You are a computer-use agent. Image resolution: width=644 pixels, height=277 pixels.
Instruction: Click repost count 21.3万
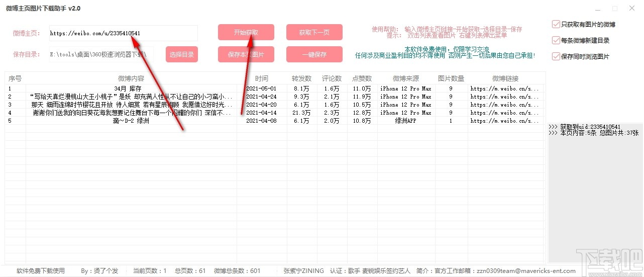pos(302,113)
